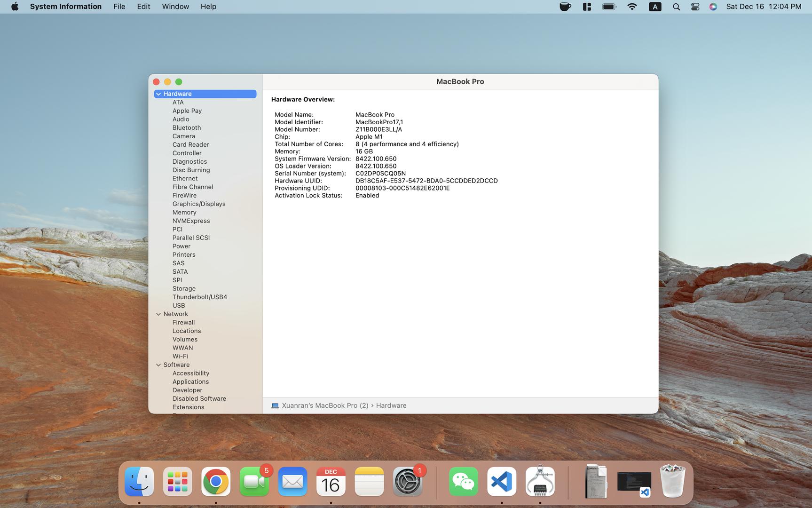This screenshot has height=508, width=812.
Task: Collapse the Hardware section
Action: click(x=158, y=94)
